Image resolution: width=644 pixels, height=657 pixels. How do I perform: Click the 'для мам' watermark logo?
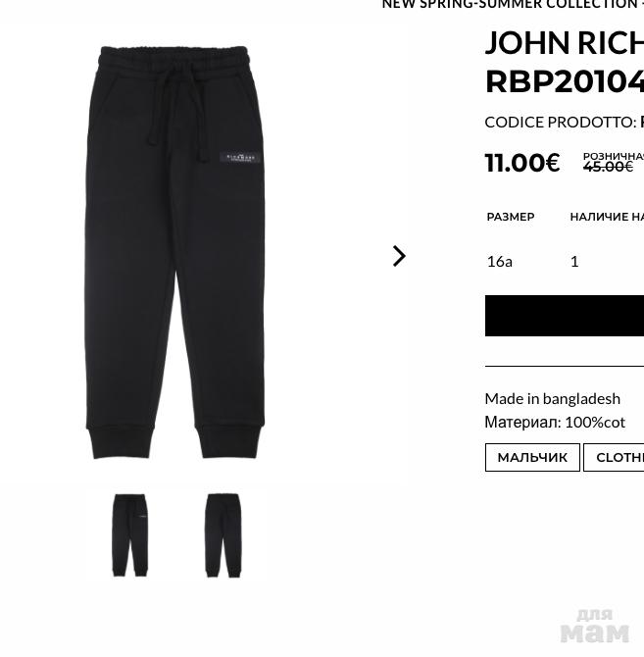click(595, 626)
